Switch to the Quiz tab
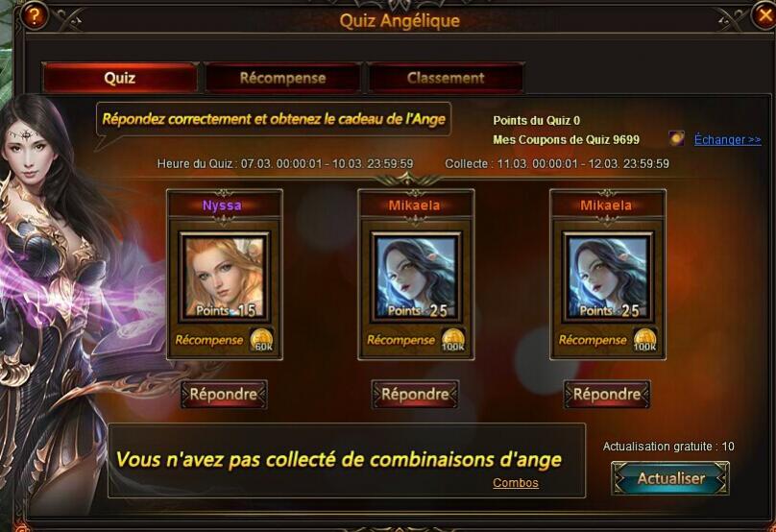 120,78
